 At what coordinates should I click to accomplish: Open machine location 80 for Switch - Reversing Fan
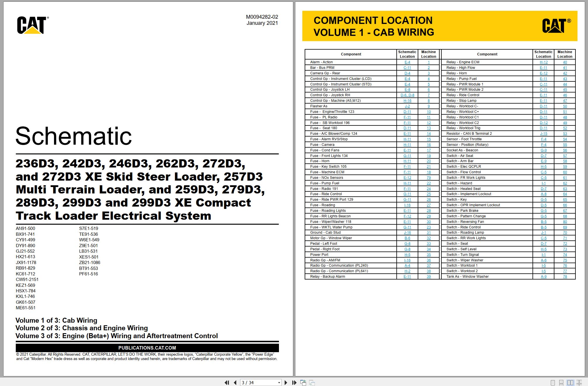565,222
